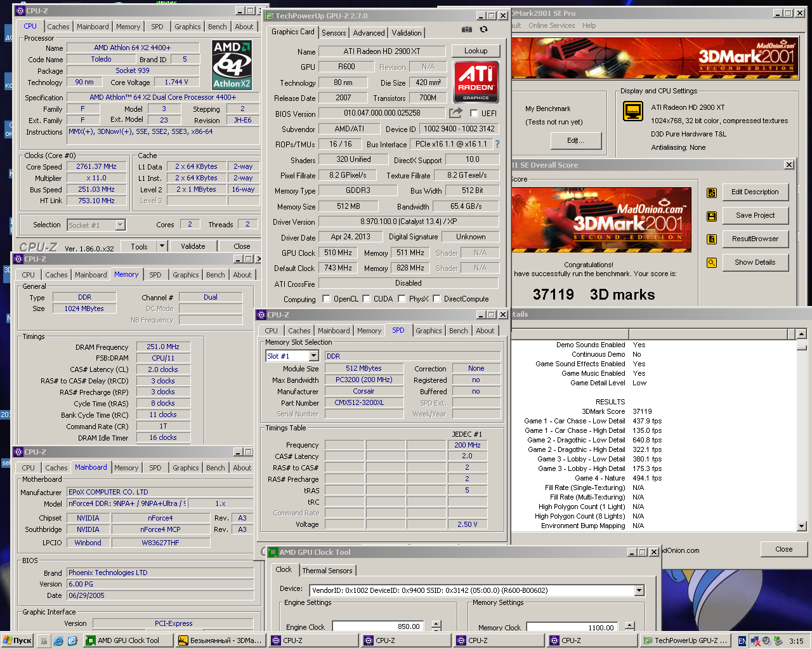
Task: Click the ATI Radeon logo in GPU-Z
Action: (476, 82)
